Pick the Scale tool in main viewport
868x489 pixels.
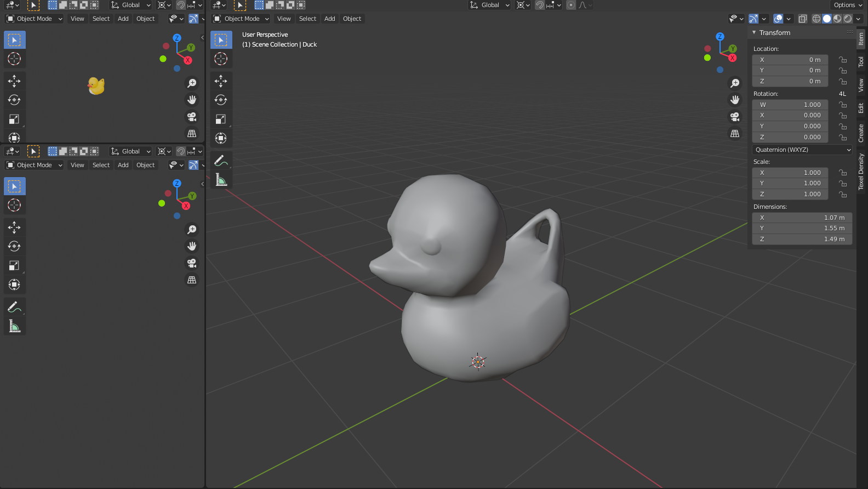(221, 119)
